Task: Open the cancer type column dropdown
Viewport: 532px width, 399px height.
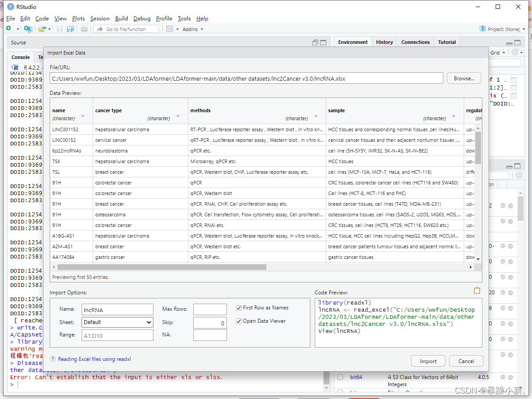Action: [x=178, y=117]
